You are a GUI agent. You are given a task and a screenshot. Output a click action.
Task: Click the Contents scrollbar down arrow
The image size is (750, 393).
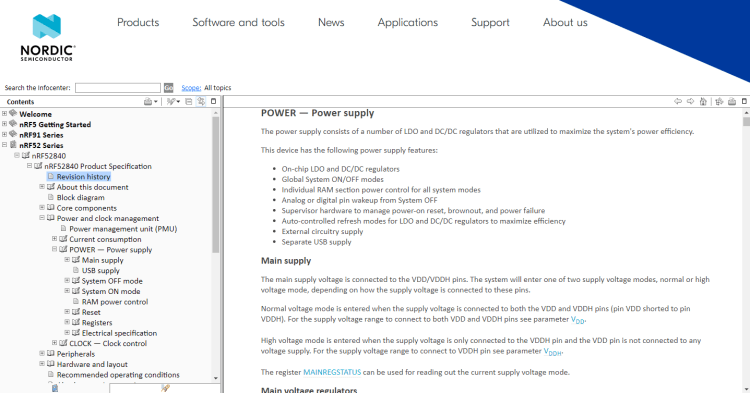215,378
